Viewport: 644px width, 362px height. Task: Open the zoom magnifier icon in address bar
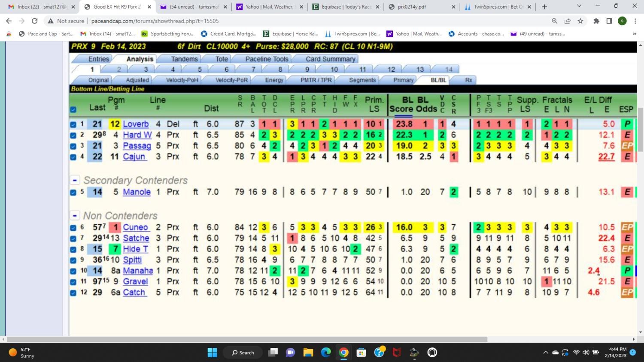555,21
